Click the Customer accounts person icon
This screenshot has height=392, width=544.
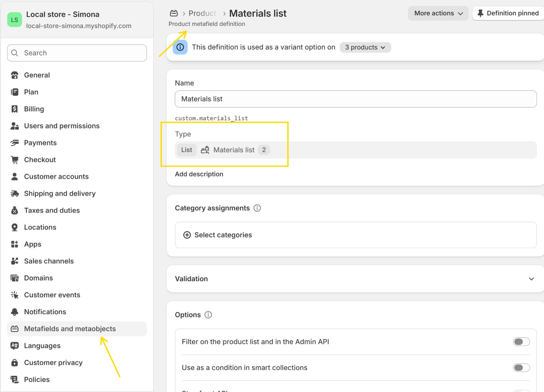tap(15, 177)
